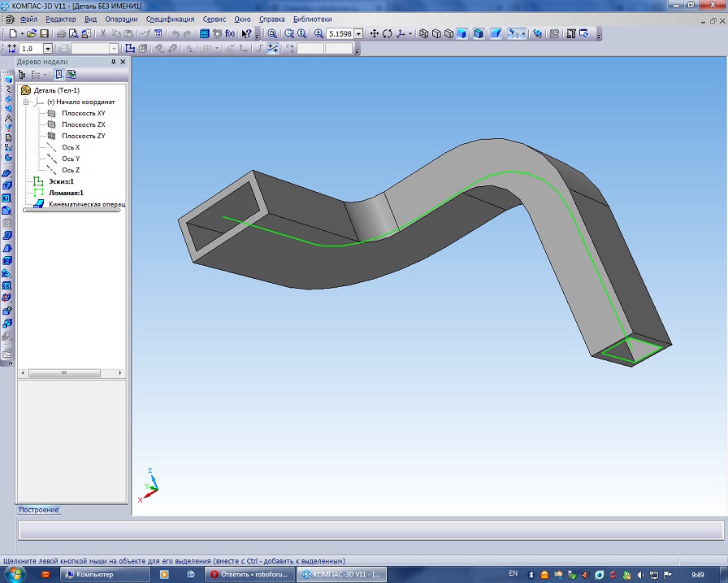Click the Pan view tool
Screen dimensions: 728x583
coord(375,33)
